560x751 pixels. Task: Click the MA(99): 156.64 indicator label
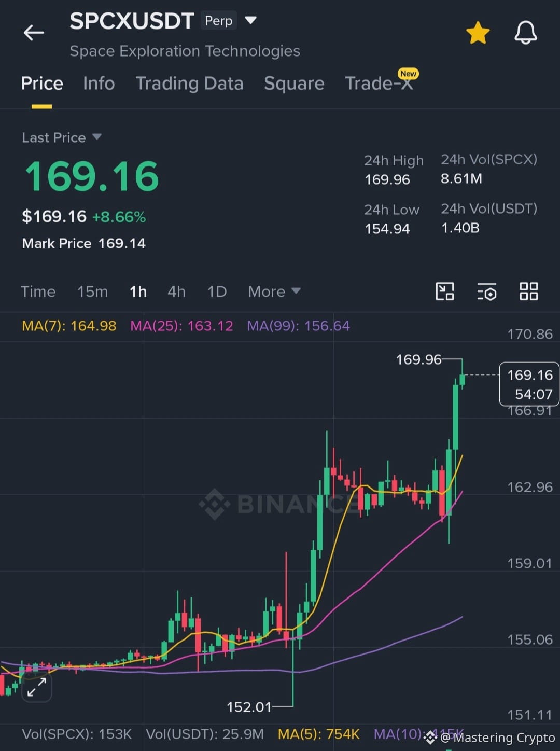tap(298, 326)
